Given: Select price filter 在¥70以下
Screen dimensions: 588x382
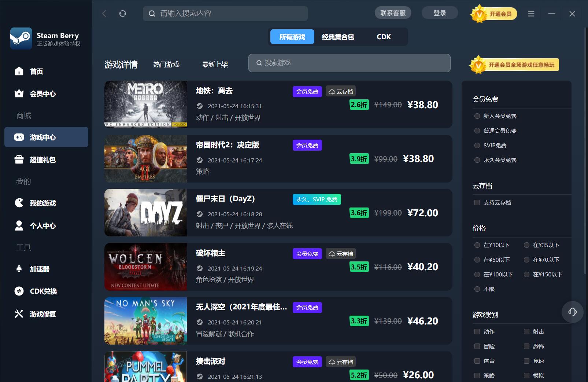Looking at the screenshot, I should tap(526, 260).
